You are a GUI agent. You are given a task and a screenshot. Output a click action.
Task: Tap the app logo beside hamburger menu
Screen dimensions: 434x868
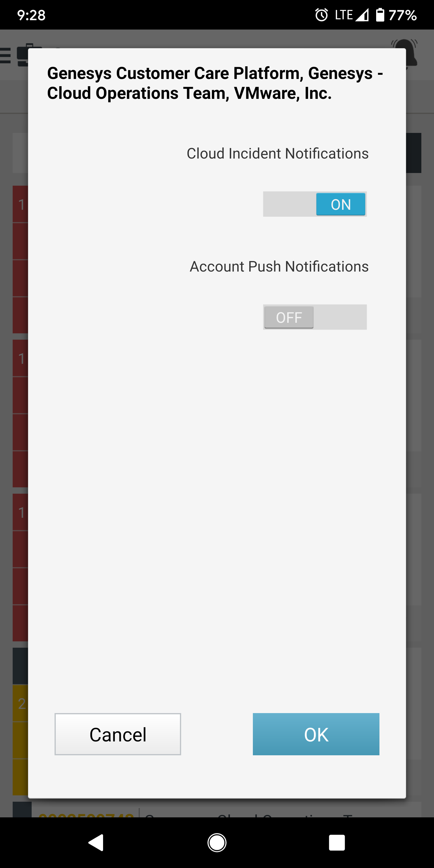click(23, 55)
